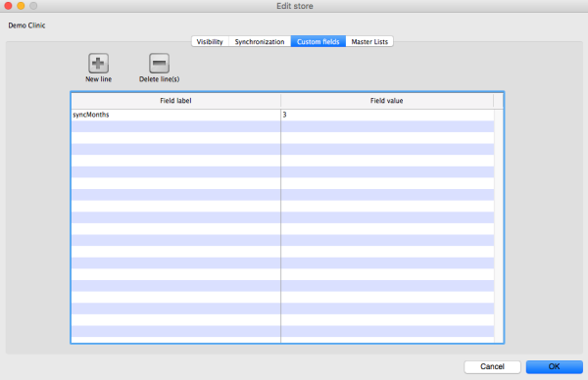Viewport: 588px width, 380px height.
Task: Minimize the Edit store window
Action: 21,6
